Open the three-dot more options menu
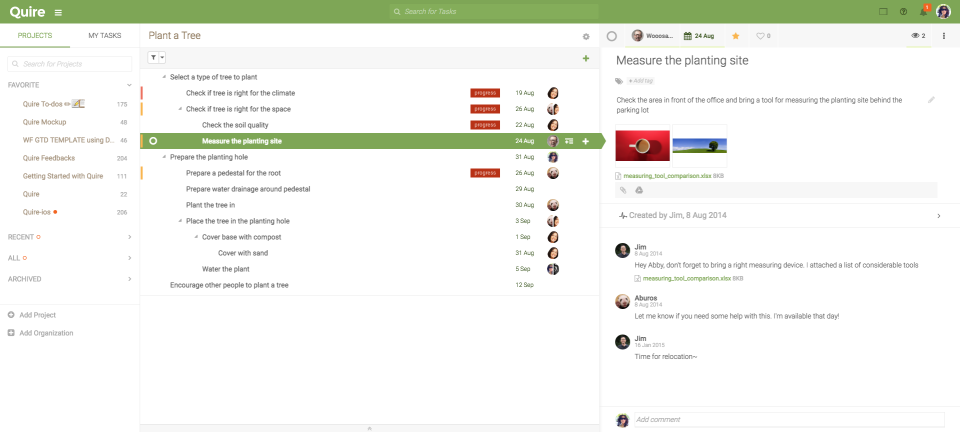The height and width of the screenshot is (432, 960). pyautogui.click(x=943, y=36)
